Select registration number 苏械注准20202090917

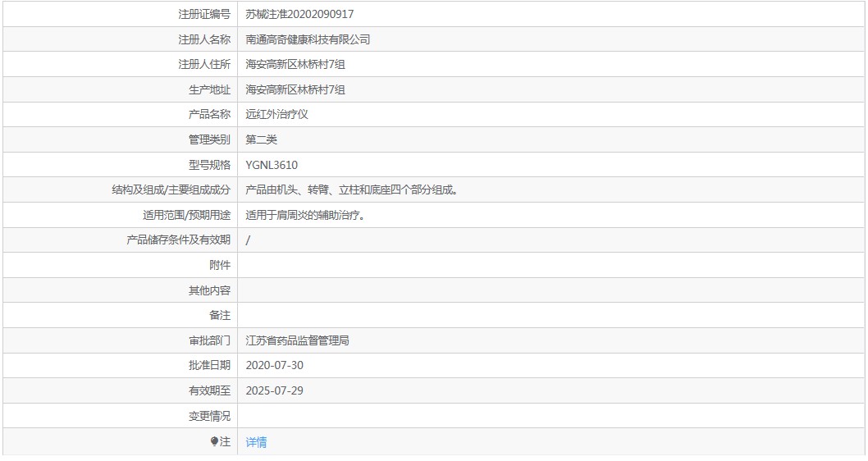[299, 15]
